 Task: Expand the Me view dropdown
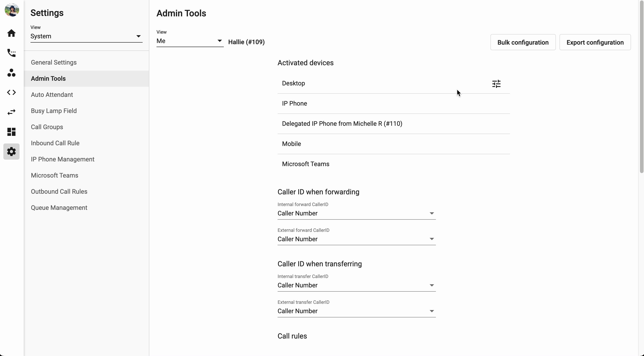point(189,41)
